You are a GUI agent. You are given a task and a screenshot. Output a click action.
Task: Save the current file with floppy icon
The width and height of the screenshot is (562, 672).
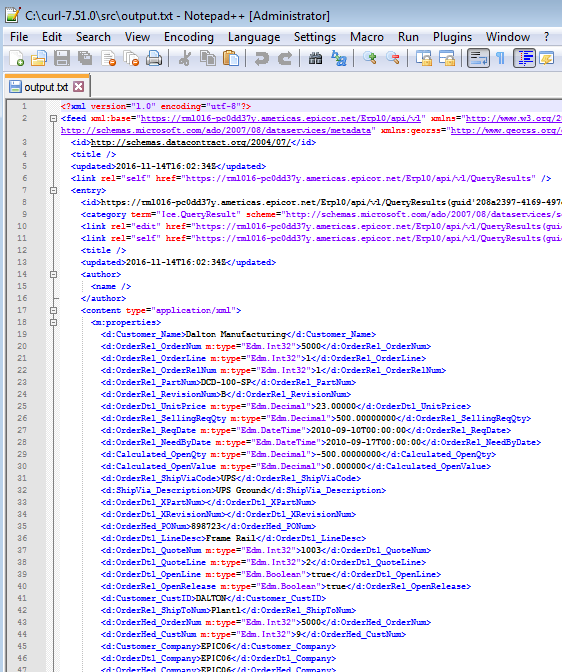62,58
